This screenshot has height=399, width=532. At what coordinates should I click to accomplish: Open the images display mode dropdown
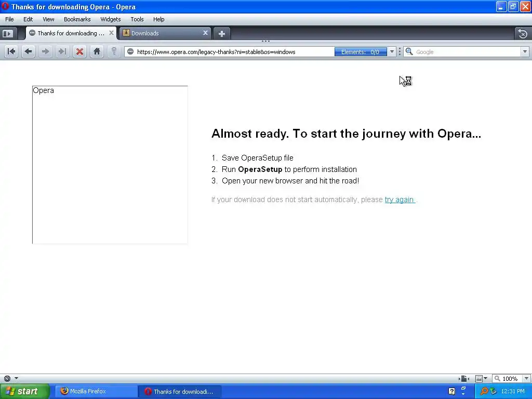pos(486,378)
